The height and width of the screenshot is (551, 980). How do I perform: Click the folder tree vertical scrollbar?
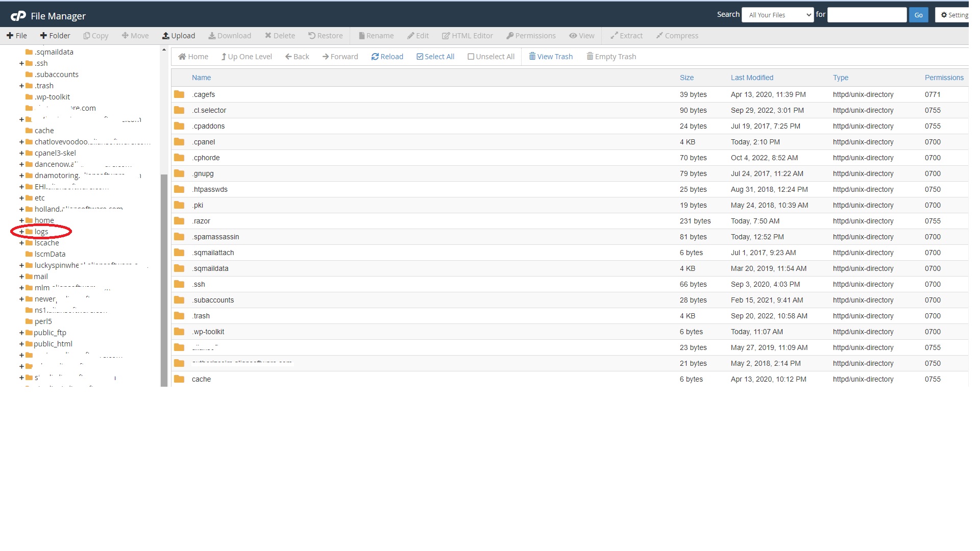[164, 280]
